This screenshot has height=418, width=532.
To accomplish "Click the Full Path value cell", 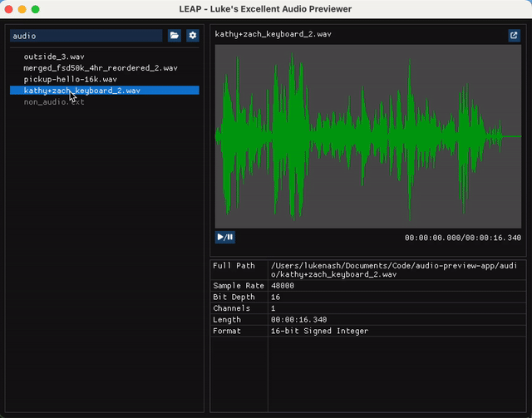I will [x=397, y=270].
